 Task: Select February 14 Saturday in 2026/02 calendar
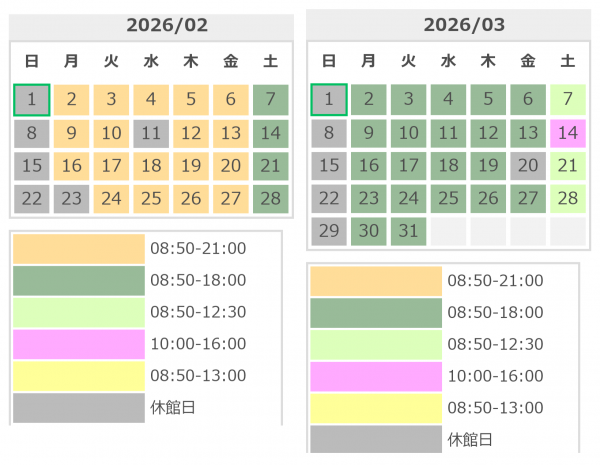tap(270, 133)
